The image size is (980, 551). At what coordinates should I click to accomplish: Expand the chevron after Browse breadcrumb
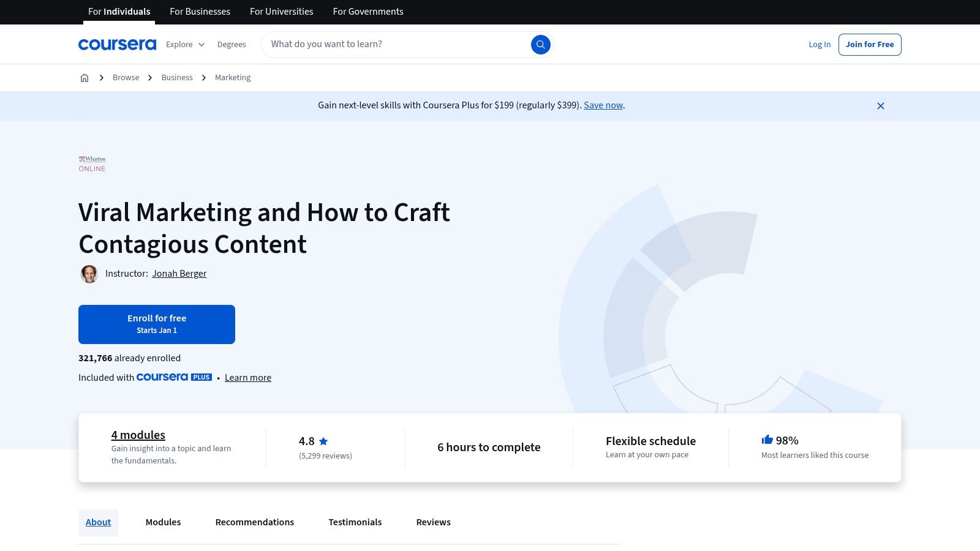(149, 77)
